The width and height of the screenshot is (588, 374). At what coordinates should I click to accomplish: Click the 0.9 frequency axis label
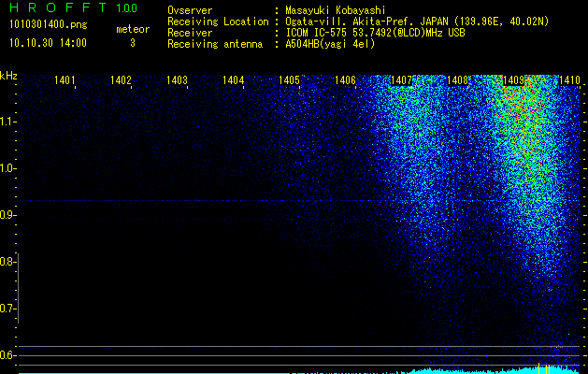[7, 215]
